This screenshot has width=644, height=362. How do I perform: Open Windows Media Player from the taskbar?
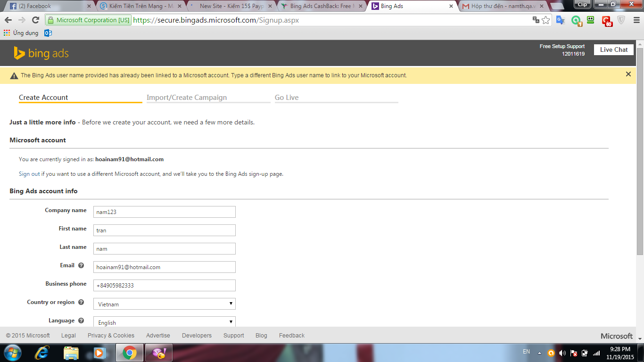pos(99,353)
